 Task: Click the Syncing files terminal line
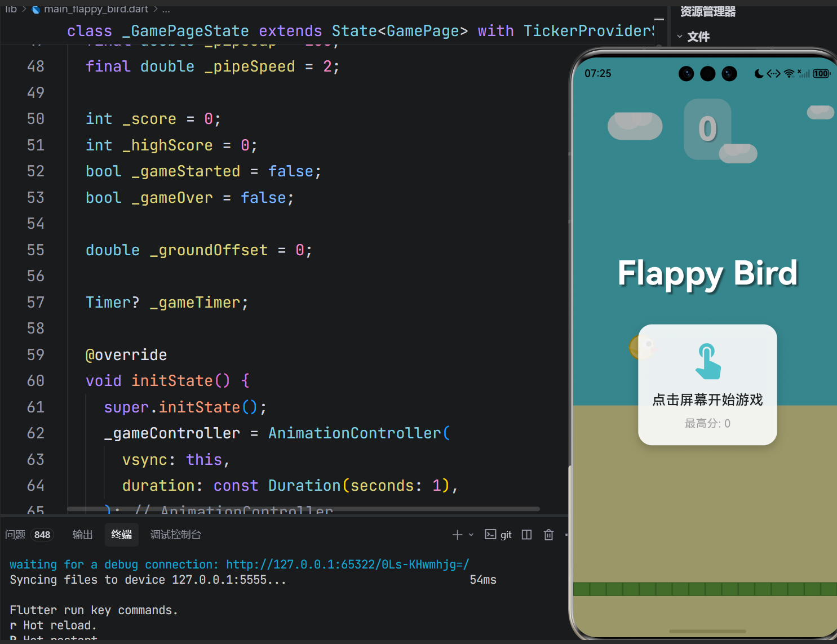click(148, 580)
